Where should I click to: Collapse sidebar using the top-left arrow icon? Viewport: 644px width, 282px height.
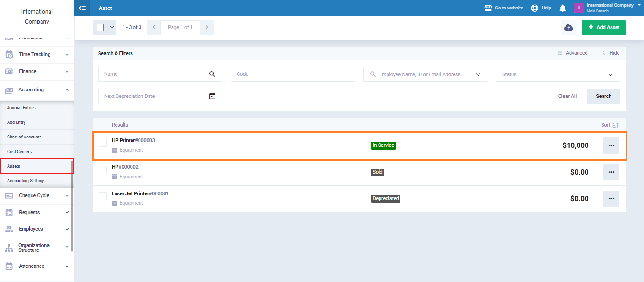click(x=82, y=8)
